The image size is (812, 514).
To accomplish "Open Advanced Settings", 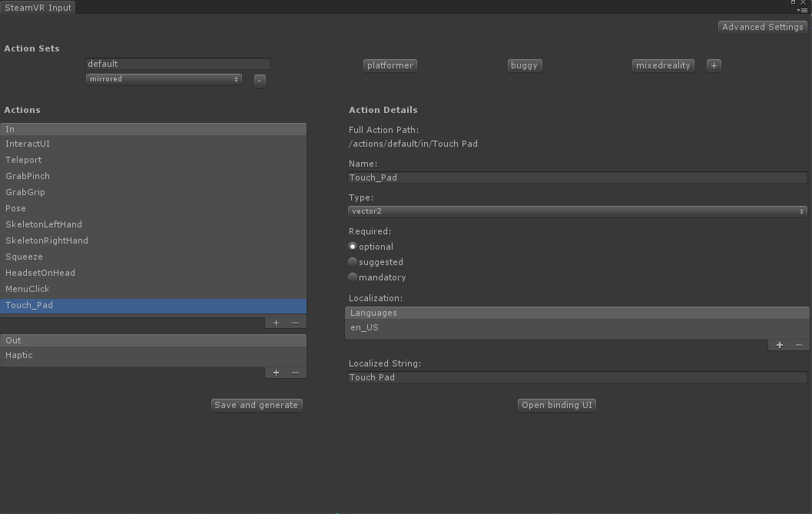I will click(761, 27).
